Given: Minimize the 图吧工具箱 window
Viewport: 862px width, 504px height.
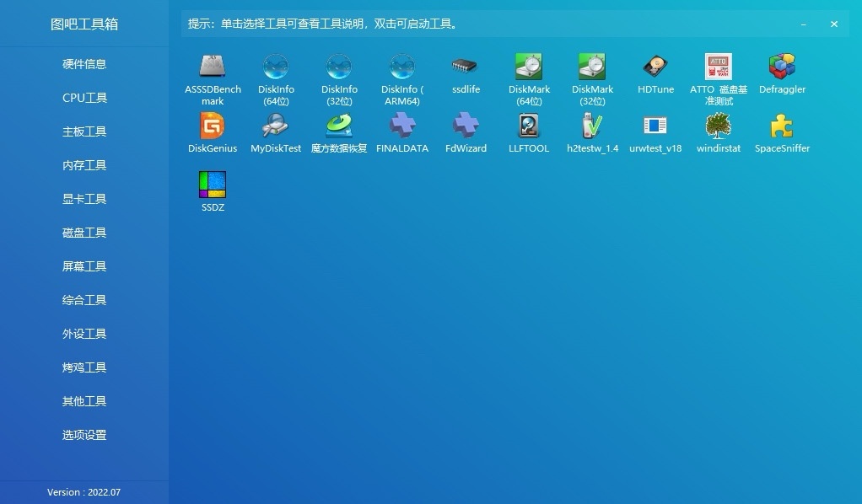Looking at the screenshot, I should click(803, 24).
